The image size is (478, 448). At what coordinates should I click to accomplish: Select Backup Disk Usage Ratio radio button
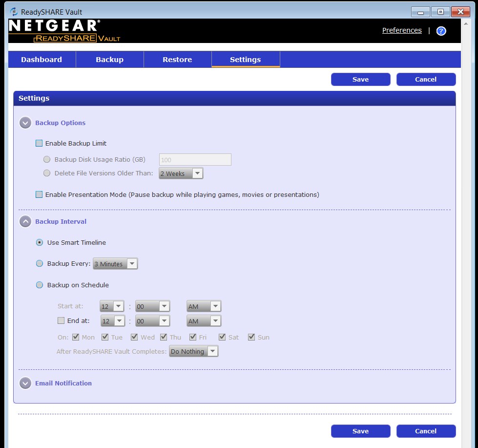click(47, 159)
